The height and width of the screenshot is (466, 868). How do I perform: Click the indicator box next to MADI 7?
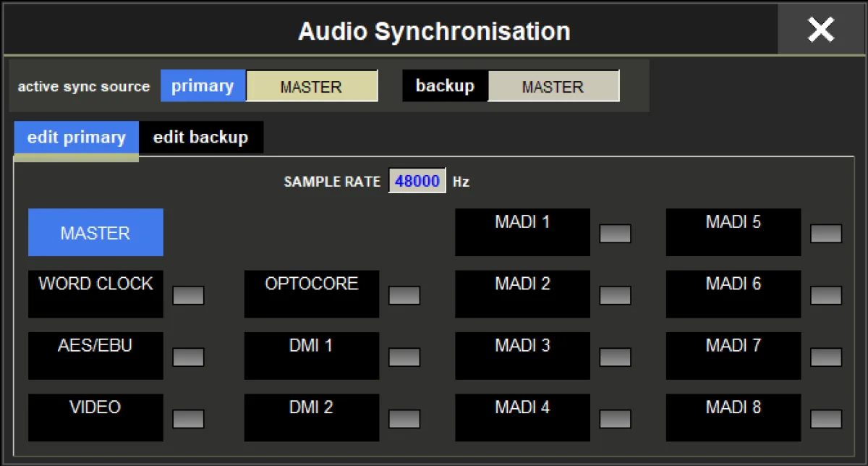point(826,357)
